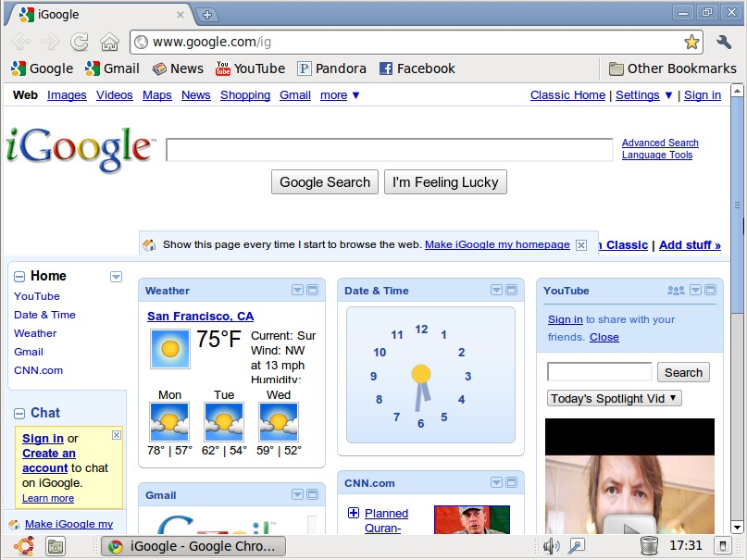Click the browser reload icon
The width and height of the screenshot is (747, 560).
click(x=80, y=42)
